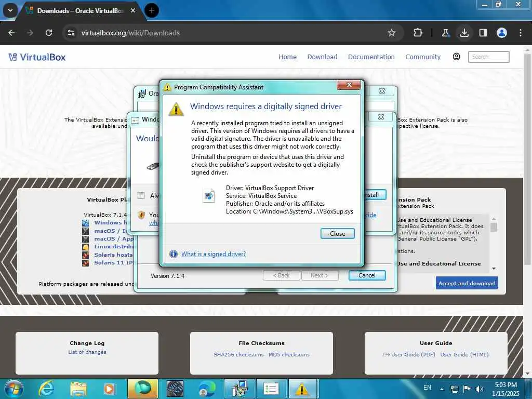532x399 pixels.
Task: Switch to Program Compatibility Assistant taskbar warning icon
Action: coord(302,389)
